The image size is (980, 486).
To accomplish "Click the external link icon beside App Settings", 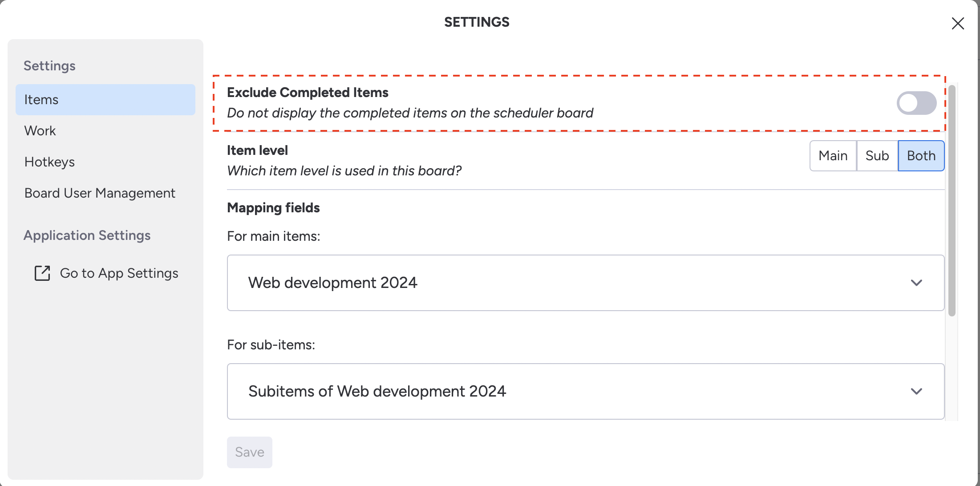I will [42, 273].
